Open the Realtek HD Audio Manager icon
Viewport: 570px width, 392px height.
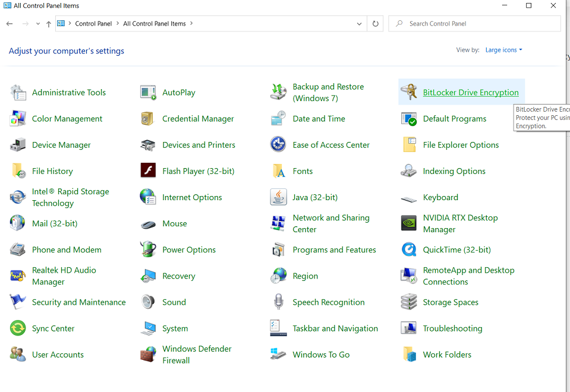pyautogui.click(x=18, y=276)
